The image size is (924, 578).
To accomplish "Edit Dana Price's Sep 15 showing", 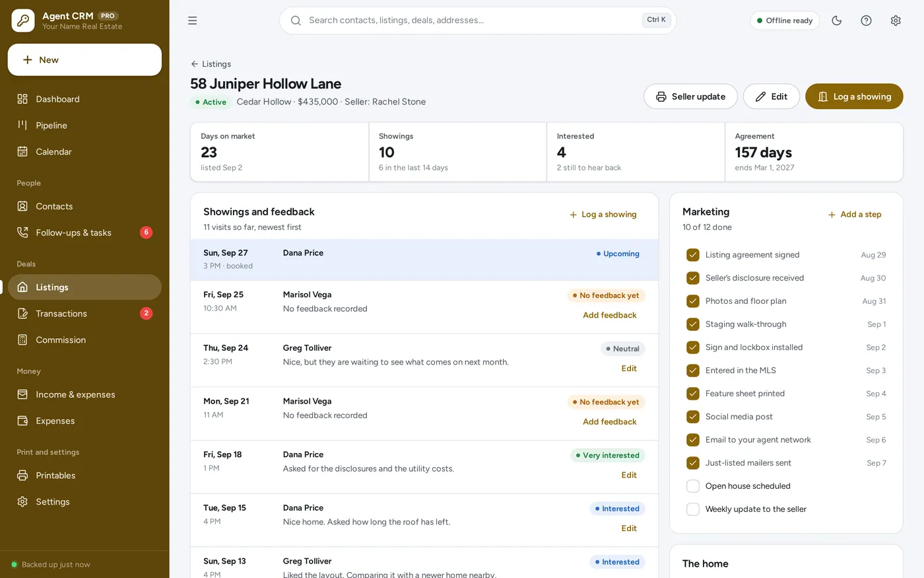I will (629, 528).
